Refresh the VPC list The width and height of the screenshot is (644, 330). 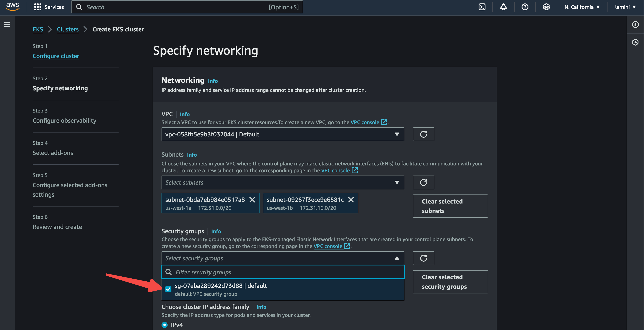(423, 134)
